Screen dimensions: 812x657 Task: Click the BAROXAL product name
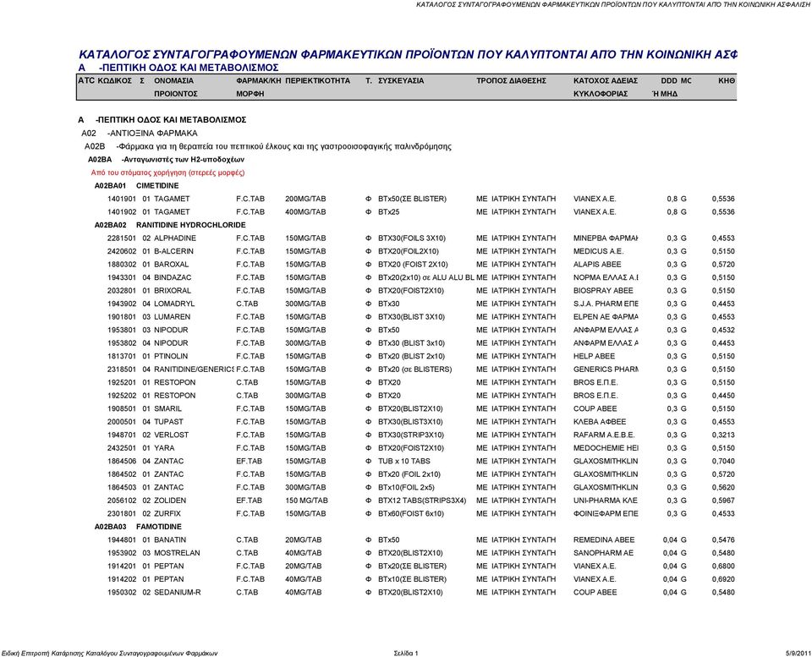coord(172,264)
